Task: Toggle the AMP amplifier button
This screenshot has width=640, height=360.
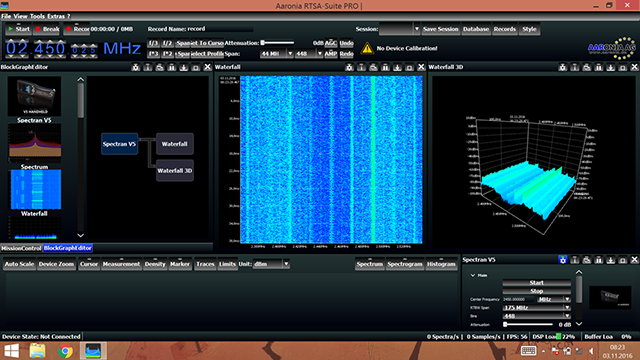Action: [331, 53]
